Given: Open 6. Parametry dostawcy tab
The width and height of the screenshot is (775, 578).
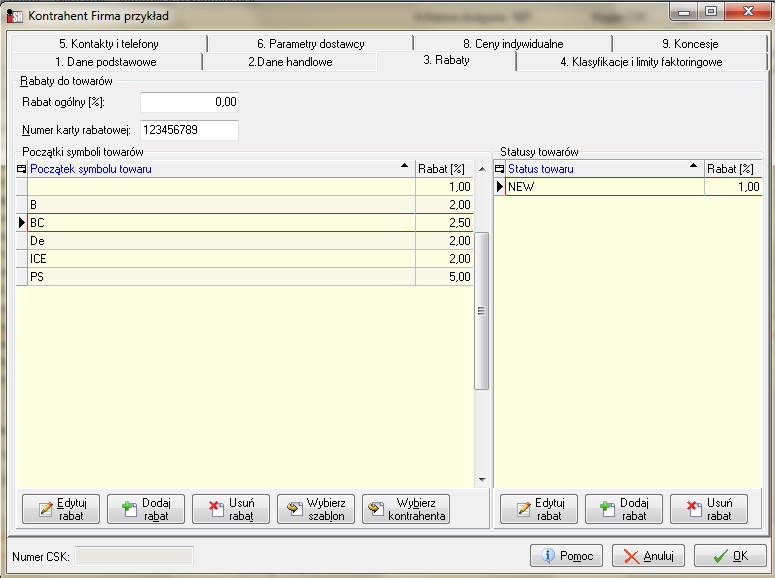Looking at the screenshot, I should [x=310, y=44].
